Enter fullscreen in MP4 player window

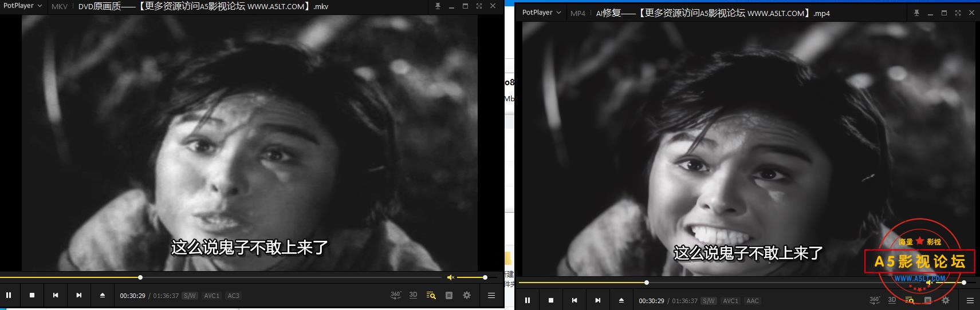tap(958, 13)
